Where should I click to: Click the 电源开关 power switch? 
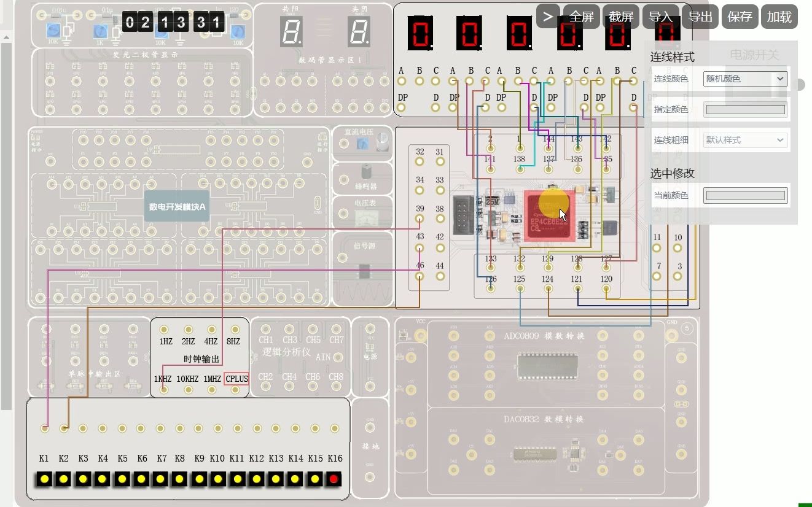(x=754, y=54)
